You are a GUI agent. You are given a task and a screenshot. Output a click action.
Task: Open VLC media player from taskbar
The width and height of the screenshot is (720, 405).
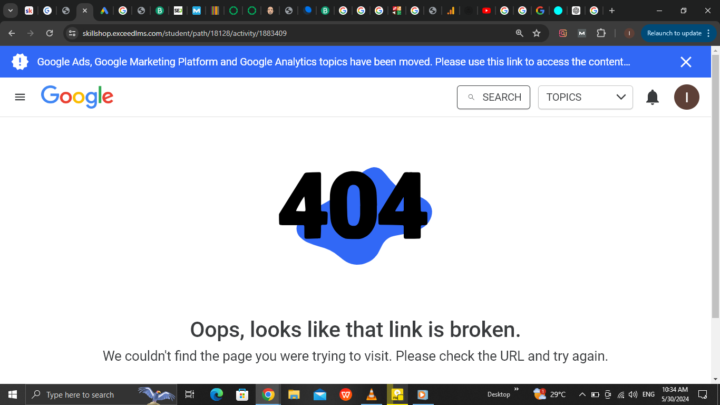point(371,394)
